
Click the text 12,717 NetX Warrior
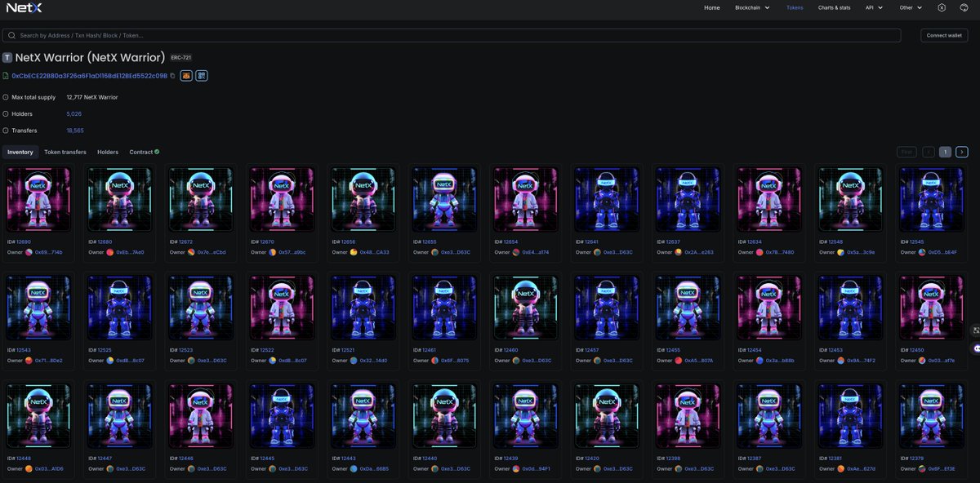(x=92, y=97)
